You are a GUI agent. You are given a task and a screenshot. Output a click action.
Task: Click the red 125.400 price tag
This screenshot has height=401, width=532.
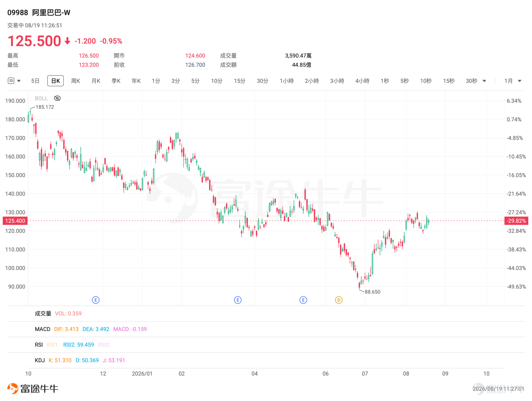click(15, 221)
